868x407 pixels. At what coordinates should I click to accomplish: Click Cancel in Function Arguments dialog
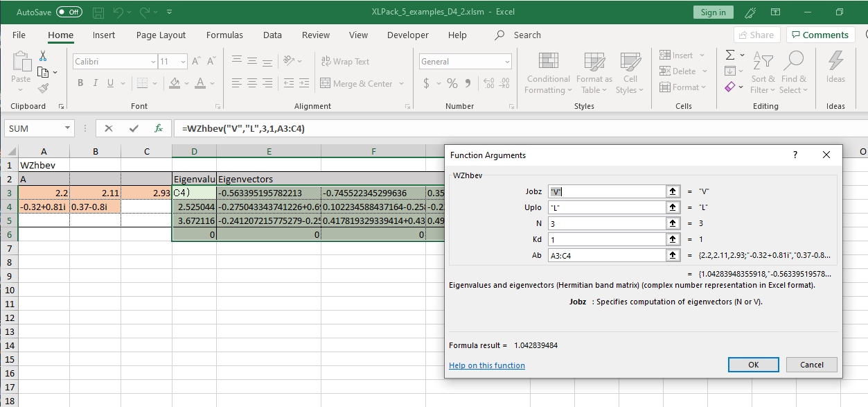click(x=812, y=365)
